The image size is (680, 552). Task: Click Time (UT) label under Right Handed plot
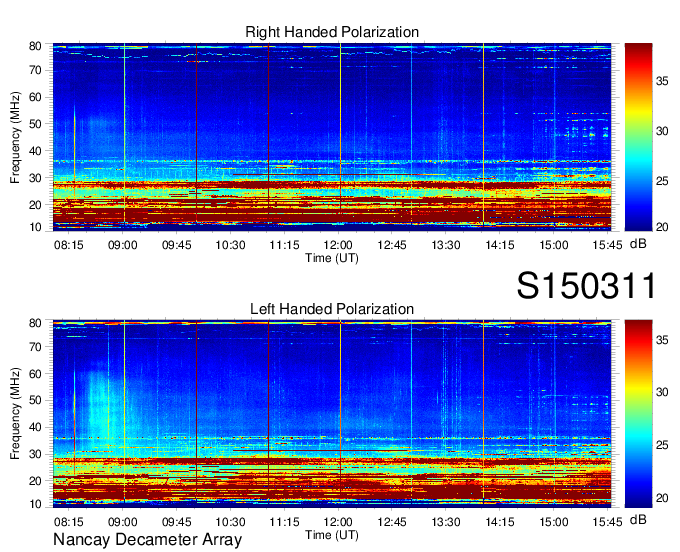coord(332,258)
